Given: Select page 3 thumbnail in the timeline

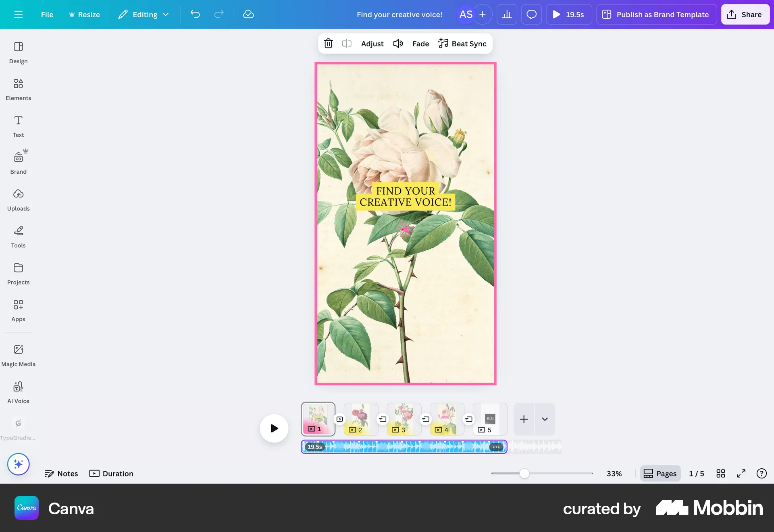Looking at the screenshot, I should pos(404,419).
